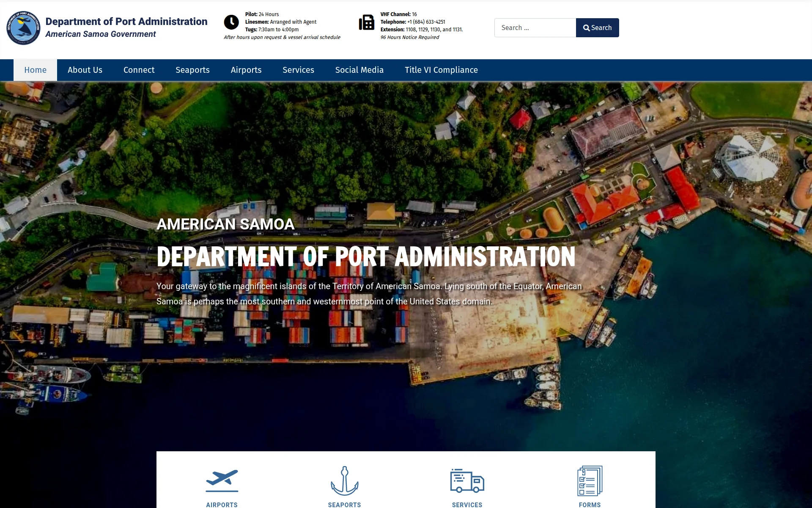This screenshot has width=812, height=508.
Task: Open the Services navigation menu item
Action: pos(298,70)
